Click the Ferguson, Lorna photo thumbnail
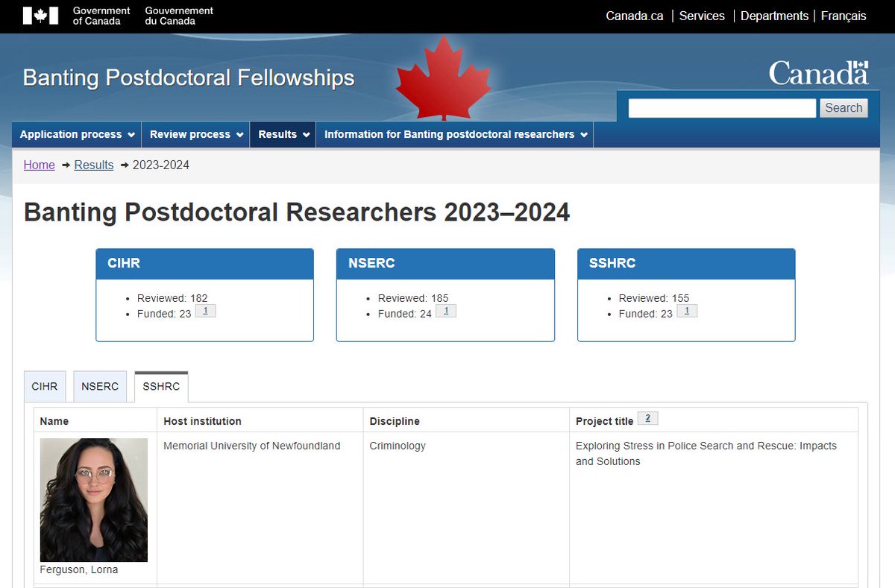 point(94,500)
